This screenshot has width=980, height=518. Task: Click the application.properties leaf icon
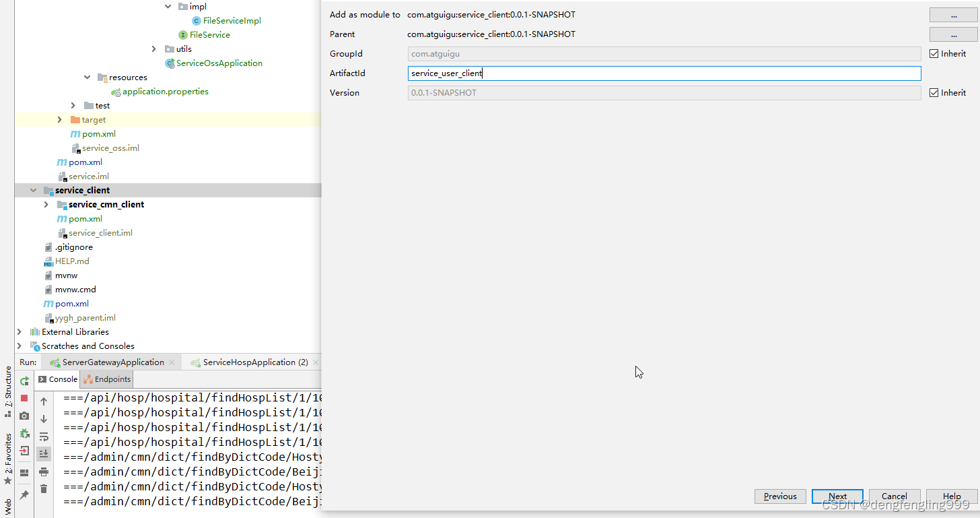click(x=116, y=92)
